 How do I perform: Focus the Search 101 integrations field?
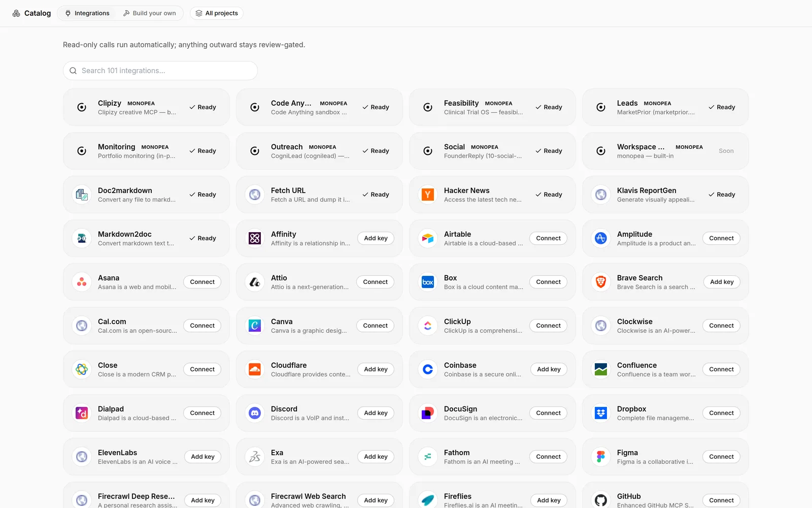[x=160, y=71]
